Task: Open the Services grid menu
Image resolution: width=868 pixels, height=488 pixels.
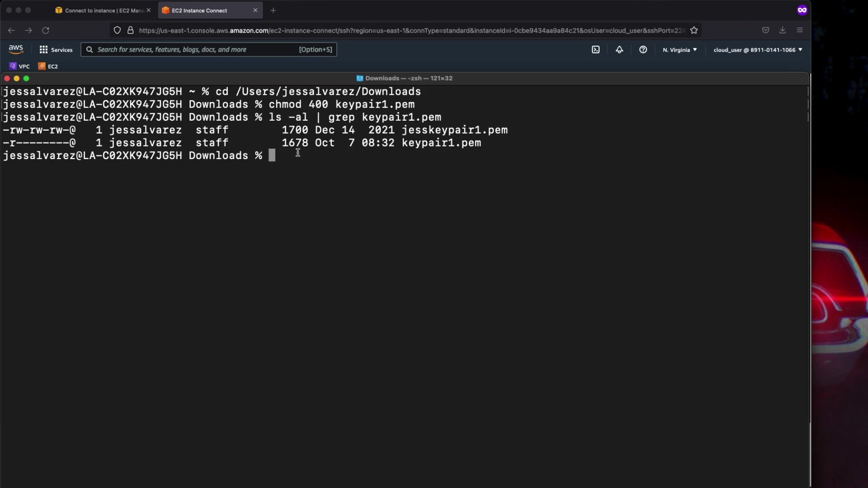Action: (x=56, y=50)
